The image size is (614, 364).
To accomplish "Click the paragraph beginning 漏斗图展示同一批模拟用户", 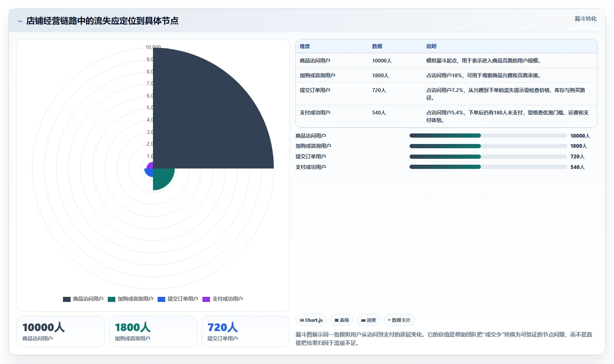I will (x=444, y=339).
